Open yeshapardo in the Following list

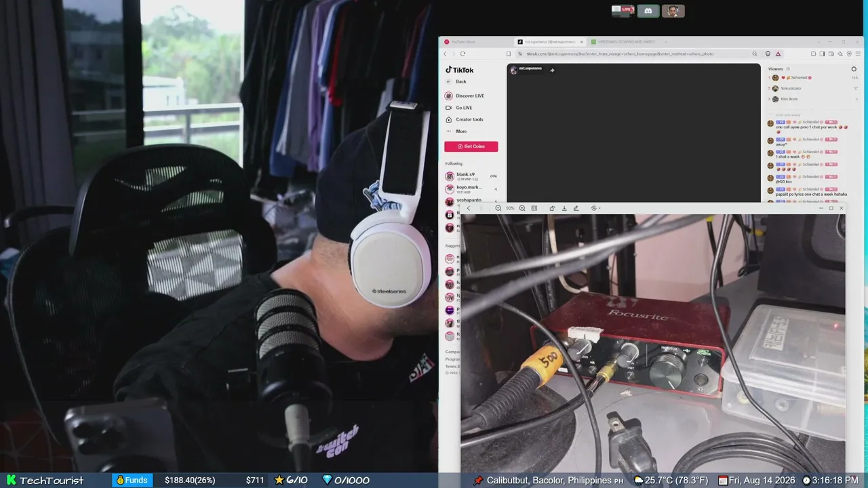coord(471,201)
